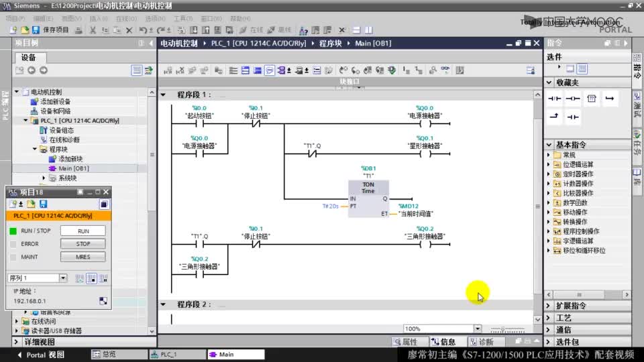
Task: Open the 序列 1 dropdown
Action: 63,278
